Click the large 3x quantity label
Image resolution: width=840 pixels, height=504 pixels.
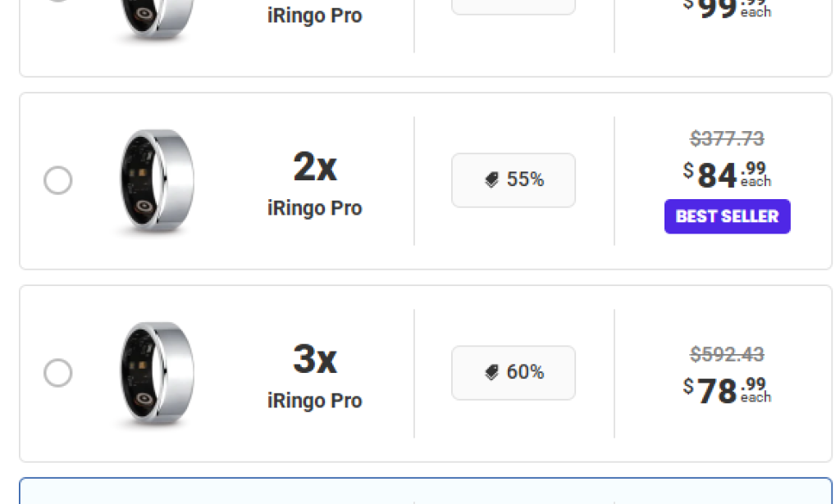315,359
